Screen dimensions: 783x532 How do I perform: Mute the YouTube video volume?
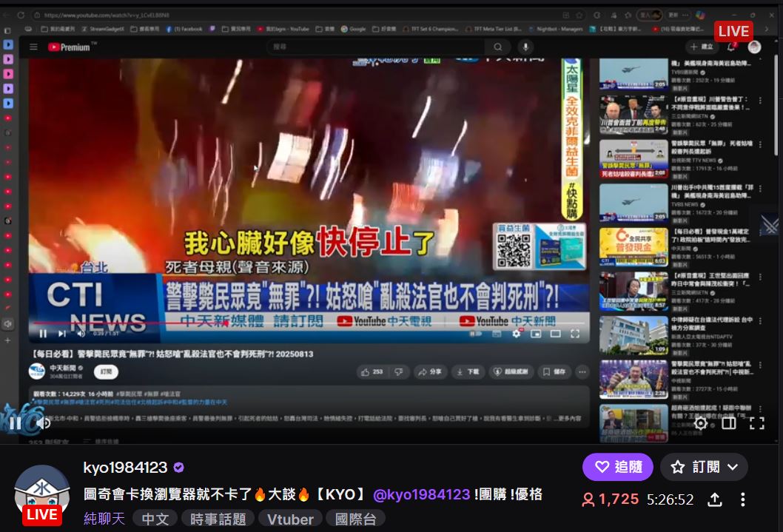point(81,334)
